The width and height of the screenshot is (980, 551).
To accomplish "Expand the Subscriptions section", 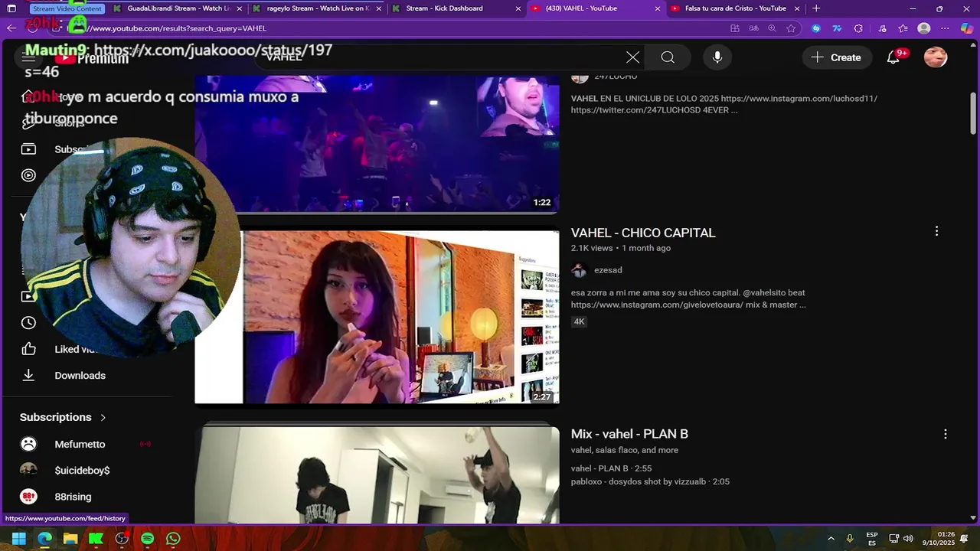I will tap(64, 417).
